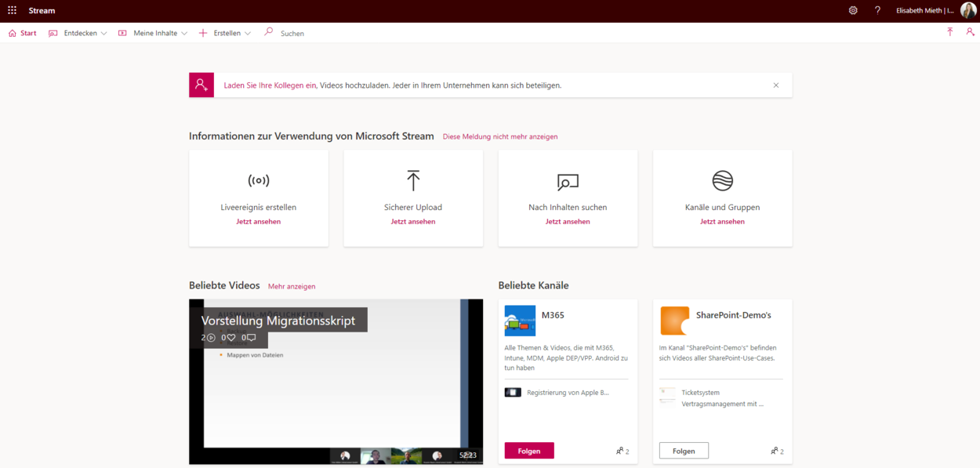980x468 pixels.
Task: Click the invite people icon in navigation bar
Action: point(970,32)
